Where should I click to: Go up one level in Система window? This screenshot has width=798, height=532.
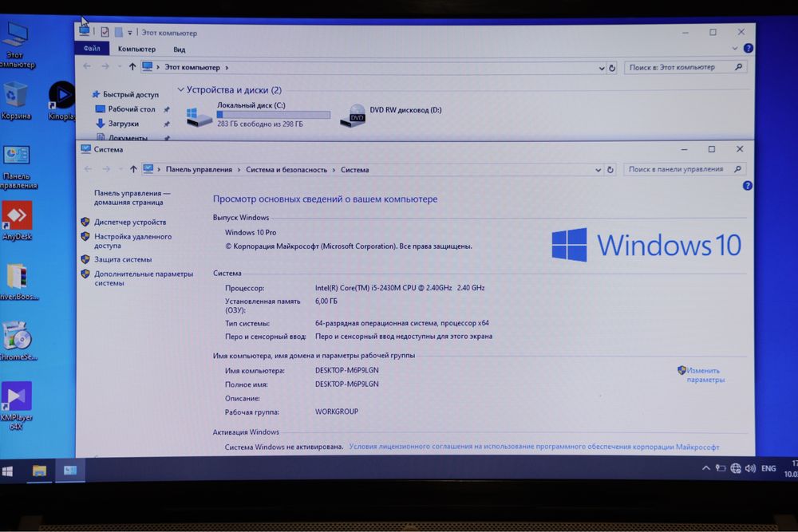click(133, 169)
